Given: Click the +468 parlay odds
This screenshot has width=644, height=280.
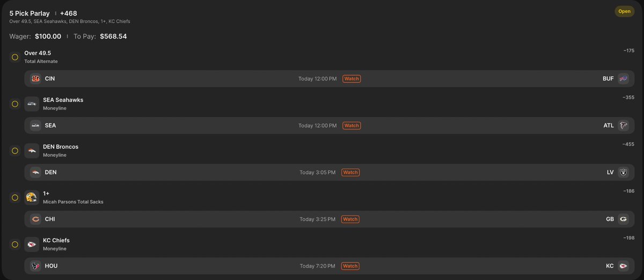Looking at the screenshot, I should pos(69,13).
